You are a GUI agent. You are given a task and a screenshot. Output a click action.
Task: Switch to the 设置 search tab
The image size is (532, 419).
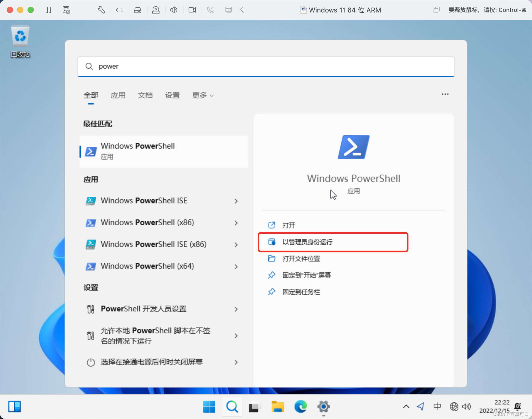click(x=172, y=95)
